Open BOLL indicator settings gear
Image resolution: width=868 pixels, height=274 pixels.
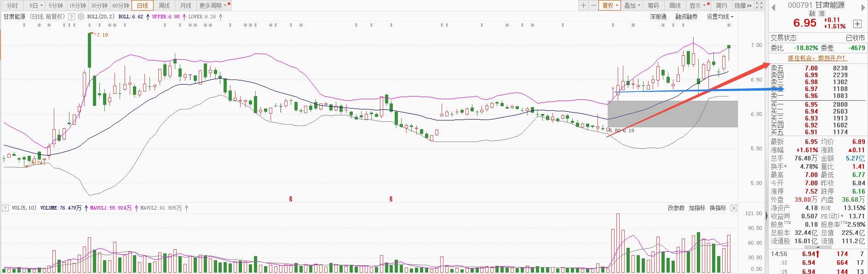point(81,17)
